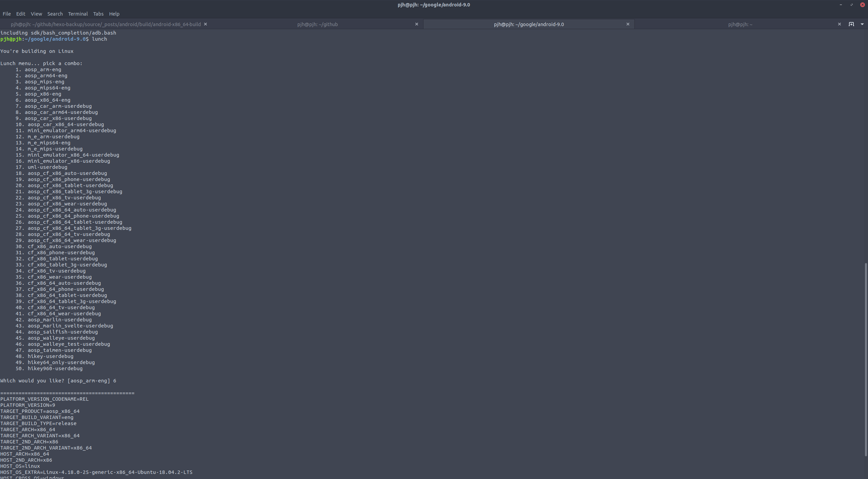The height and width of the screenshot is (479, 868).
Task: Open the Help menu
Action: (x=114, y=14)
